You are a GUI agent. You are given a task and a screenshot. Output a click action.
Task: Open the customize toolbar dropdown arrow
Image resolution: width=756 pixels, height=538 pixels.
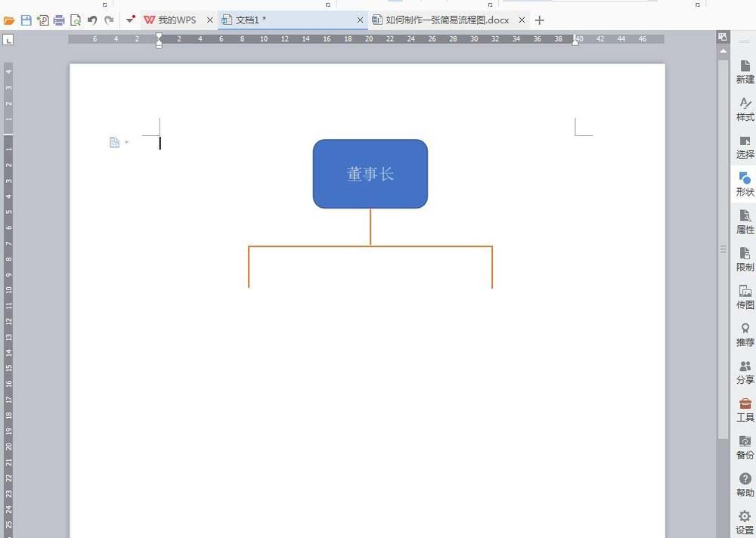pos(130,20)
